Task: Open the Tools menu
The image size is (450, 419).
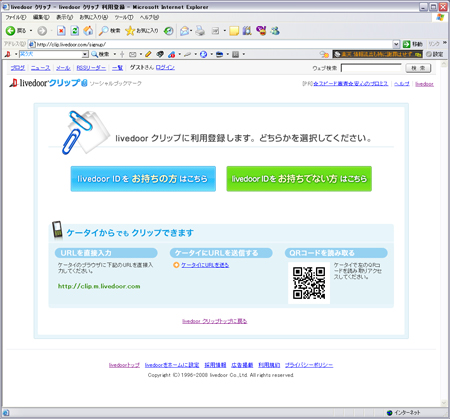Action: pyautogui.click(x=124, y=17)
